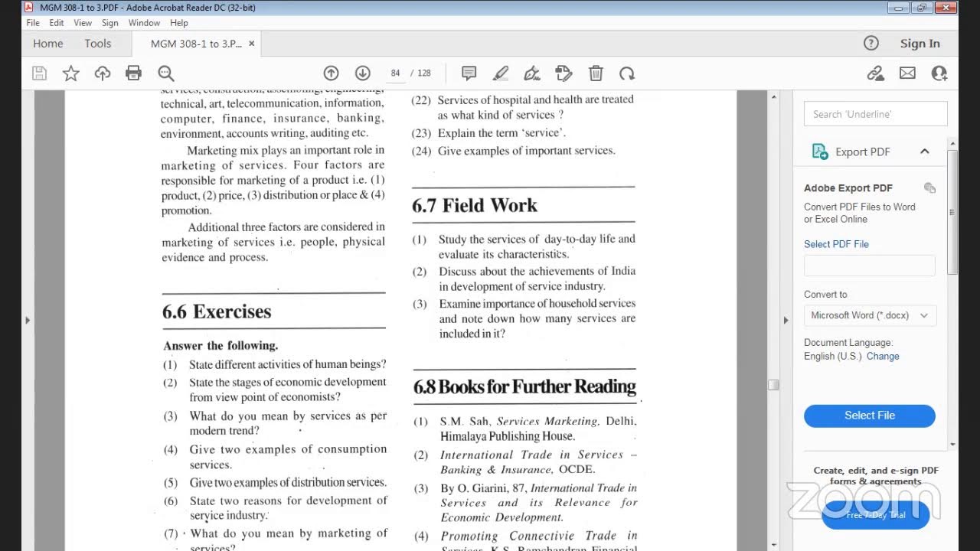Close the MGM 308-1 to 3 document tab

tap(252, 44)
